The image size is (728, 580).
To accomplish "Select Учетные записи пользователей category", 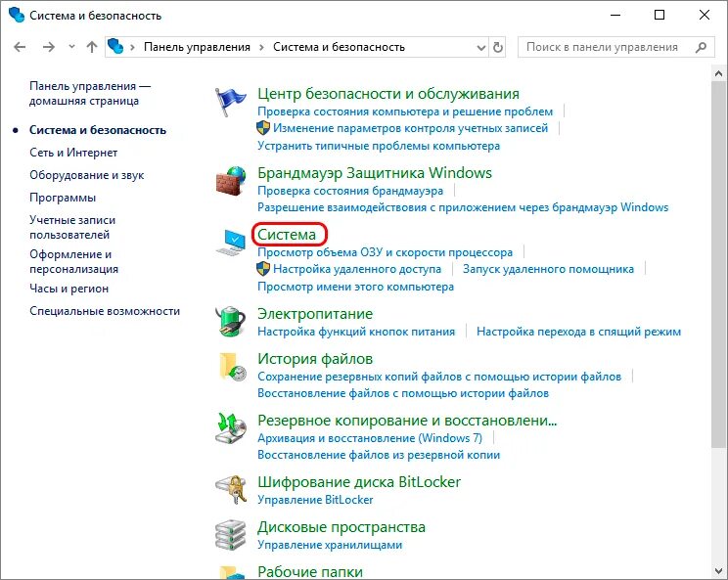I will [x=72, y=227].
